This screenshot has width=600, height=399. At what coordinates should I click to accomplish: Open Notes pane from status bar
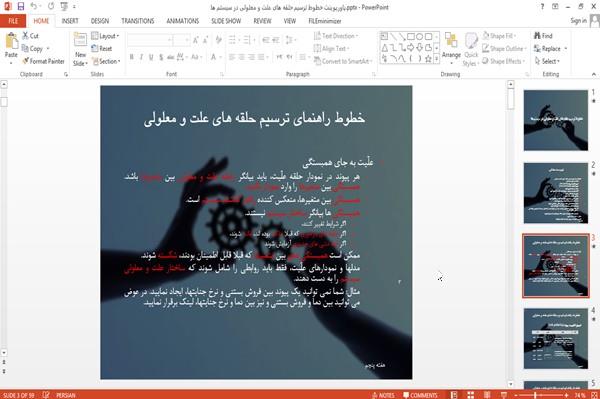tap(383, 395)
